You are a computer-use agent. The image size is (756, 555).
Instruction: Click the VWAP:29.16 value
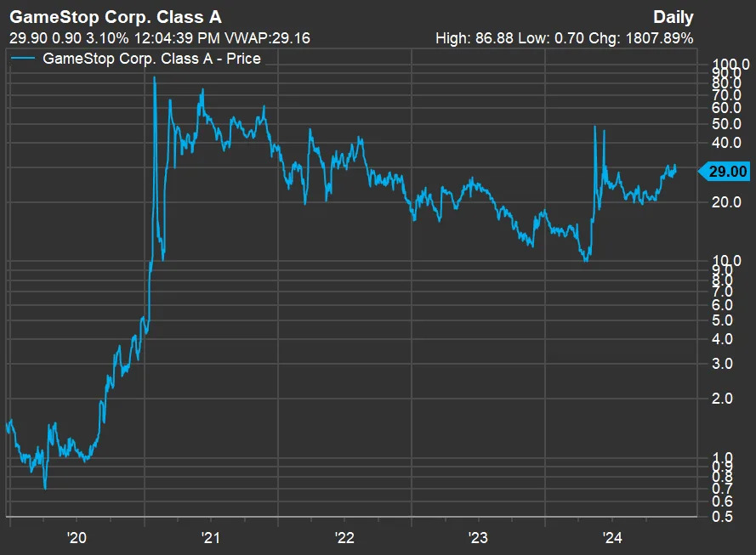(x=267, y=38)
